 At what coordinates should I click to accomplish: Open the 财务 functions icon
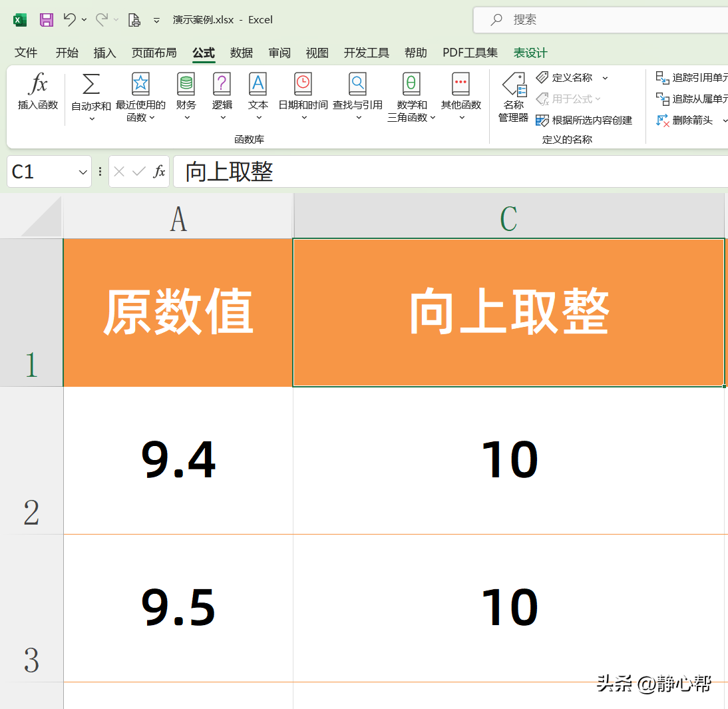[186, 84]
